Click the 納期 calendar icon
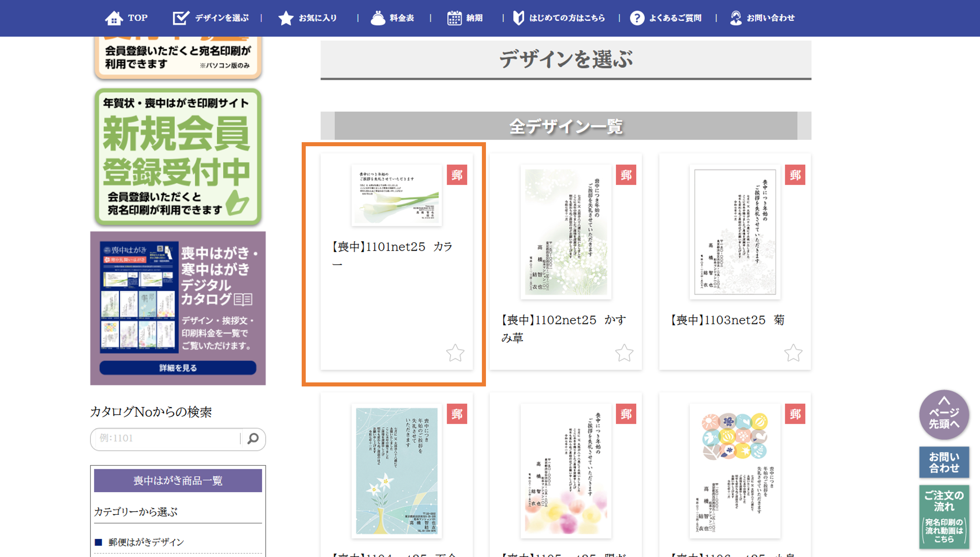Image resolution: width=980 pixels, height=557 pixels. pyautogui.click(x=454, y=18)
